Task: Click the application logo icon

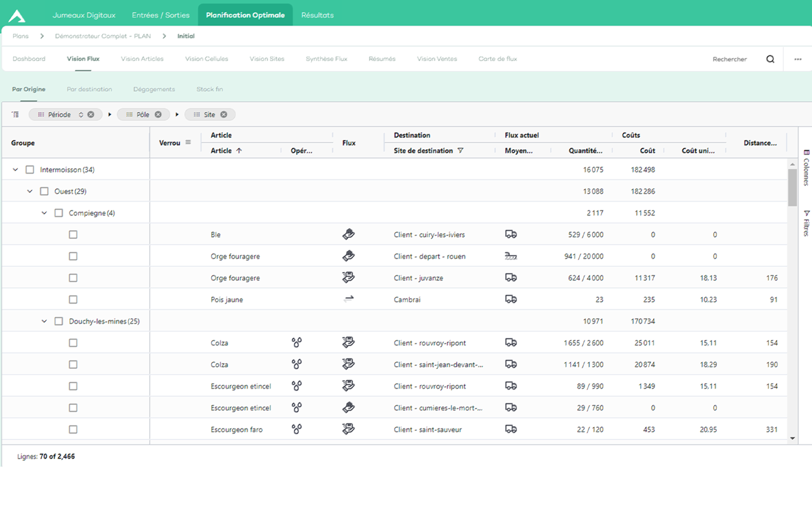Action: pos(17,16)
